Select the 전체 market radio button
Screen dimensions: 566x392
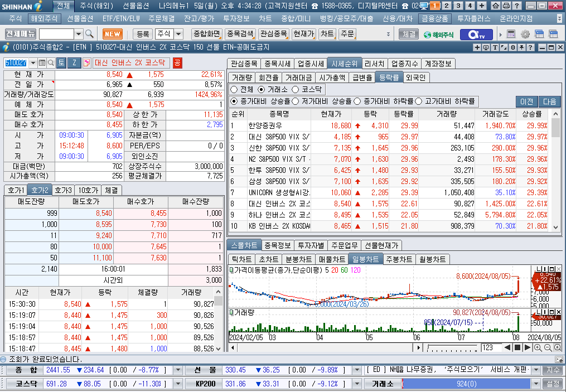point(234,90)
